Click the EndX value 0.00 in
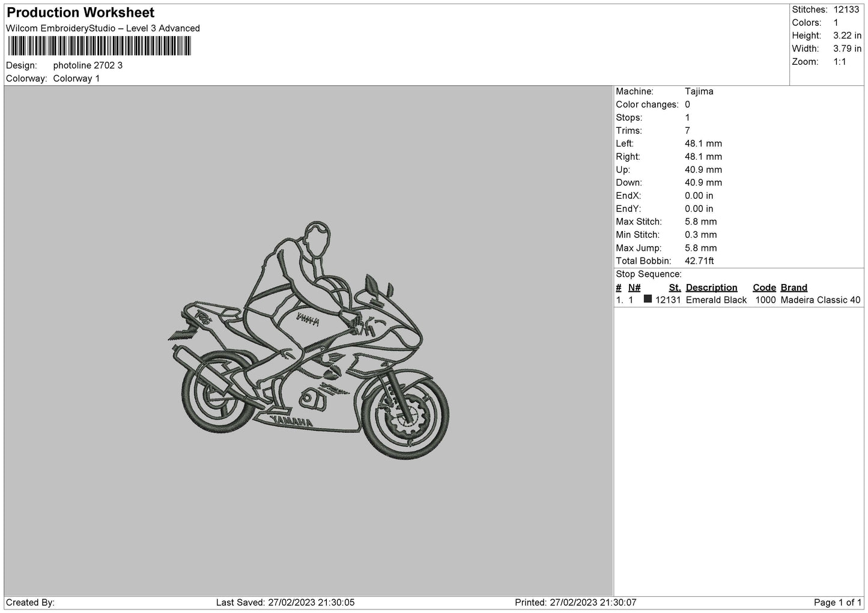This screenshot has height=613, width=868. pos(699,196)
